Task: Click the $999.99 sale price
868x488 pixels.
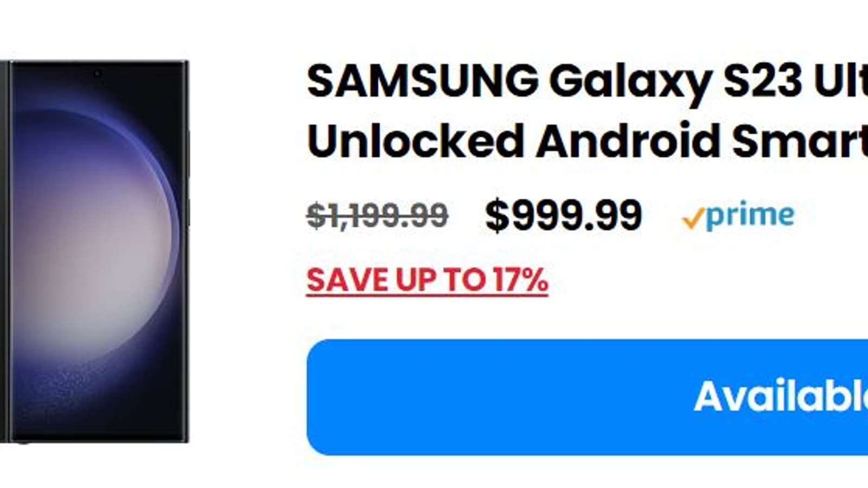Action: pos(563,215)
